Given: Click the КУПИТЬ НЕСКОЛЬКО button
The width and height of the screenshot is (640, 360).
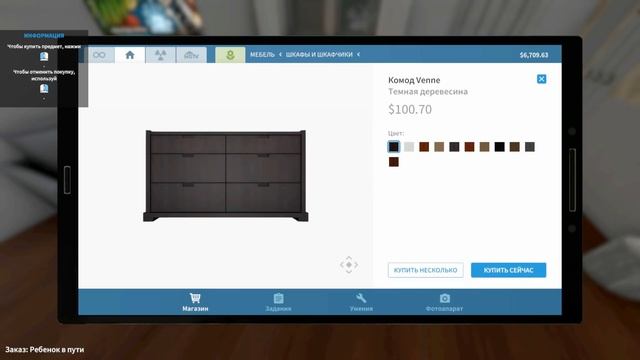Looking at the screenshot, I should point(426,270).
